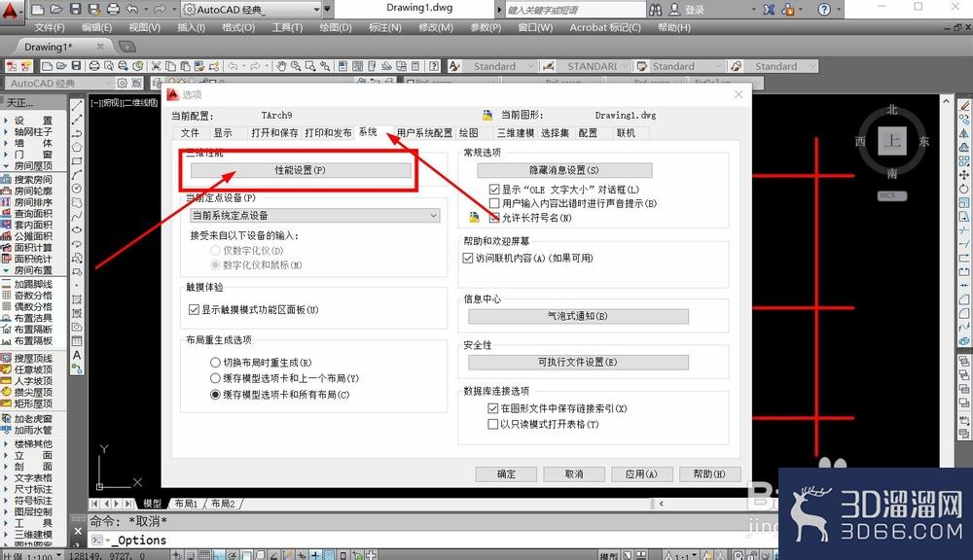Select the Ellipse draw tool
This screenshot has height=560, width=973.
(77, 229)
